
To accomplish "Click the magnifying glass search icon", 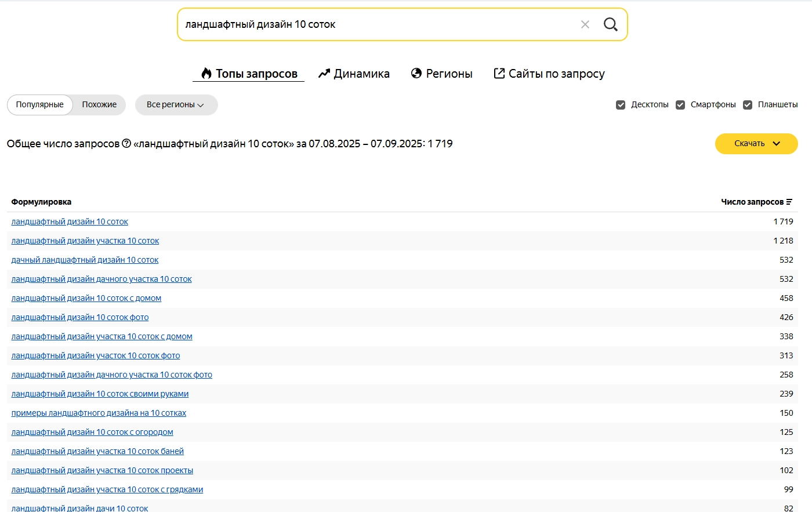I will pyautogui.click(x=610, y=24).
